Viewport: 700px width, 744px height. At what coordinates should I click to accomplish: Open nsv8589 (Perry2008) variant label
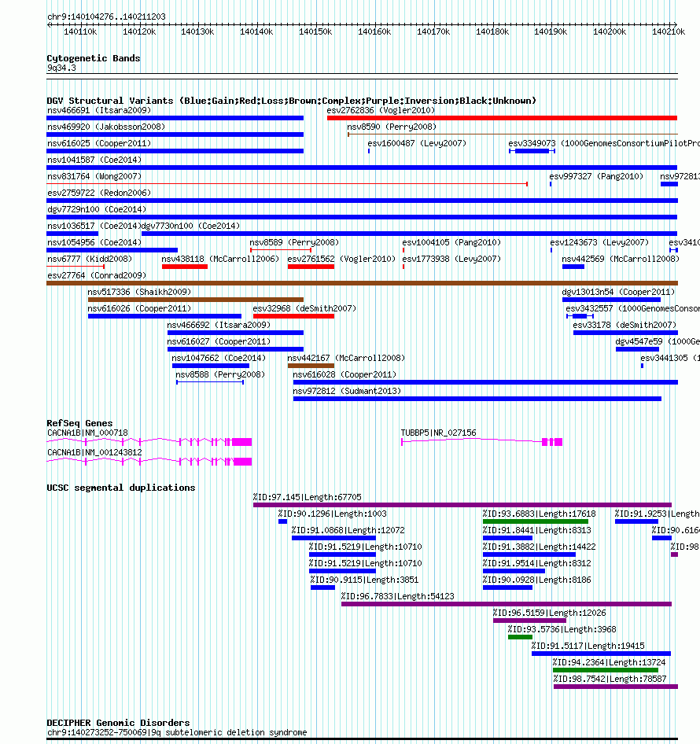coord(294,243)
